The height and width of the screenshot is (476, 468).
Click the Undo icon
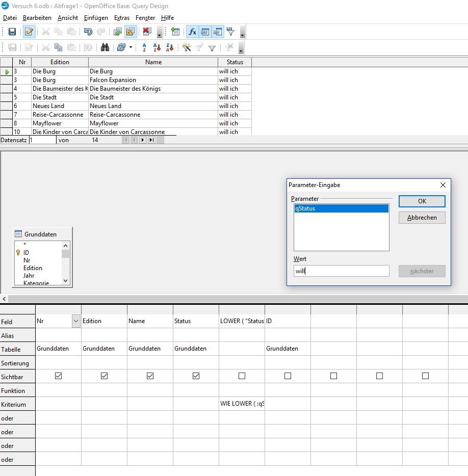(88, 32)
